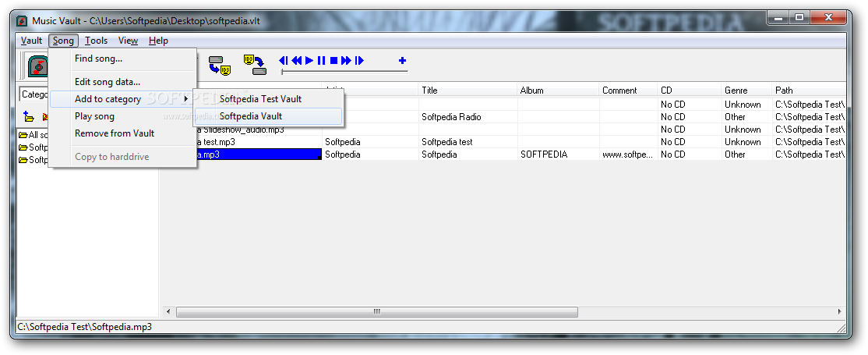868x355 pixels.
Task: Click the Music Vault title bar icon
Action: click(22, 22)
